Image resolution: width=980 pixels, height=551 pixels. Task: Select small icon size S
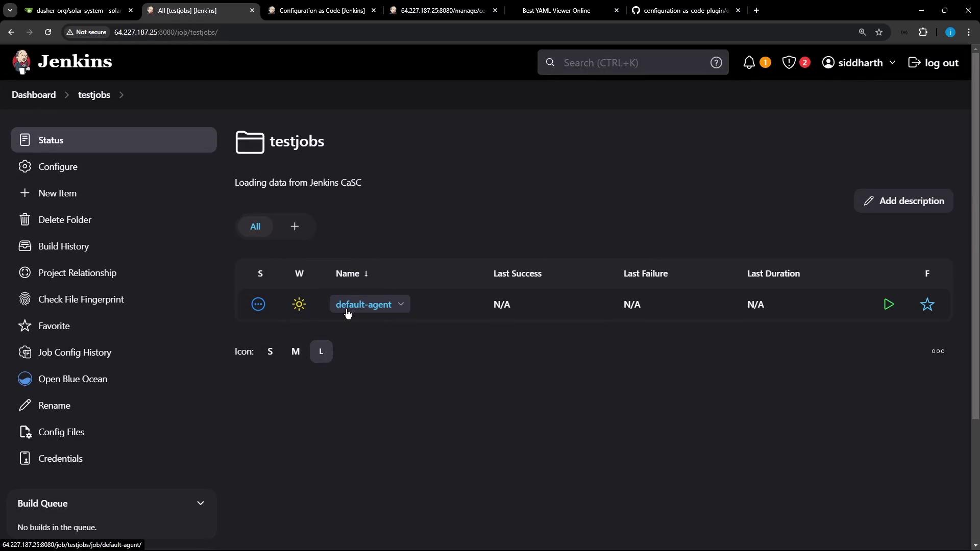coord(270,352)
